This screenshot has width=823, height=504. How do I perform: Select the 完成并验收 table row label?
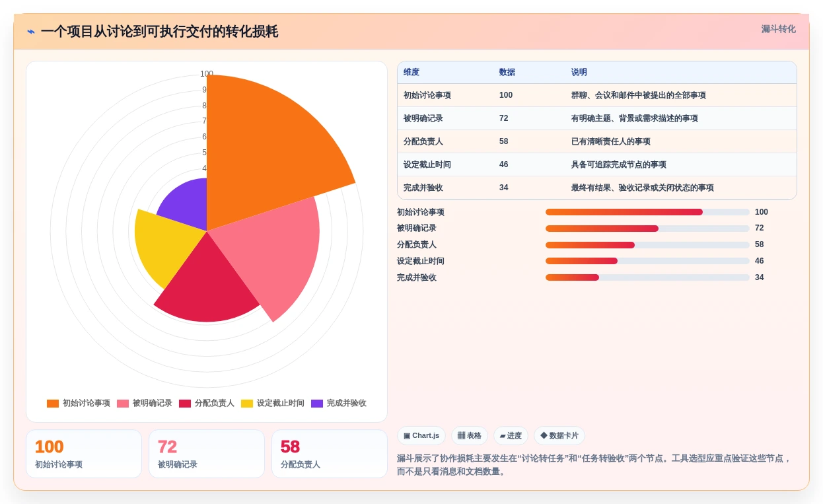click(x=423, y=188)
